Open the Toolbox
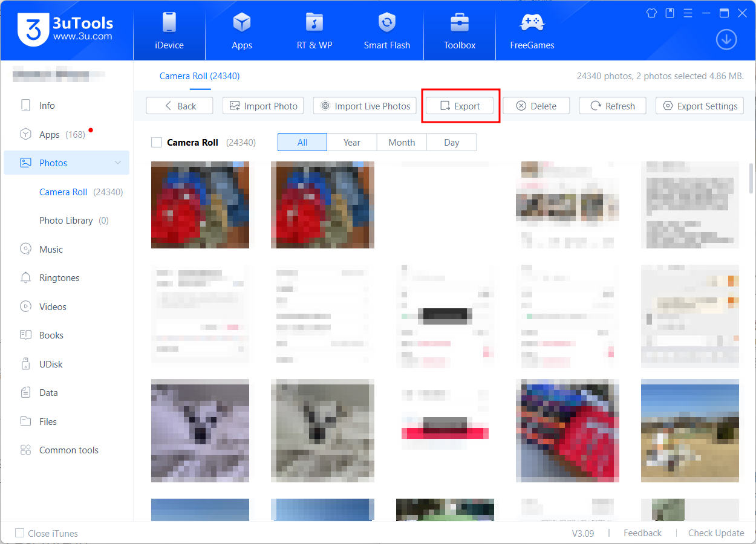The width and height of the screenshot is (756, 544). click(459, 30)
